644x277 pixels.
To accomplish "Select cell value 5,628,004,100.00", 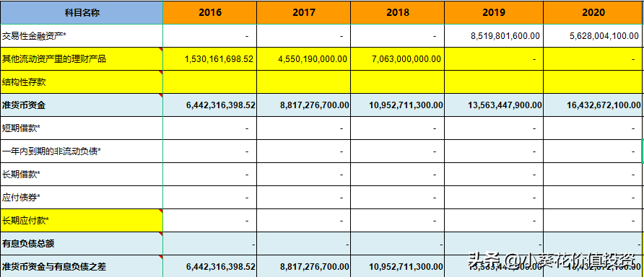I will click(604, 36).
